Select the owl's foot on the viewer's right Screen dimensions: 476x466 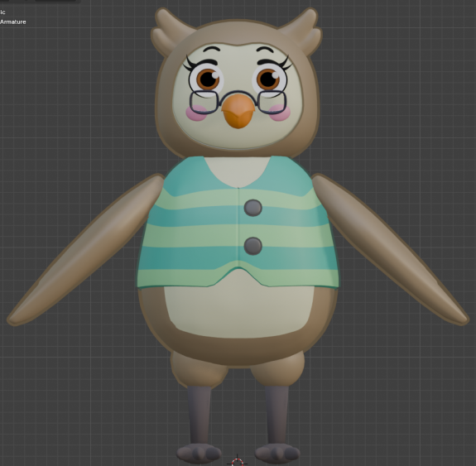coord(276,453)
